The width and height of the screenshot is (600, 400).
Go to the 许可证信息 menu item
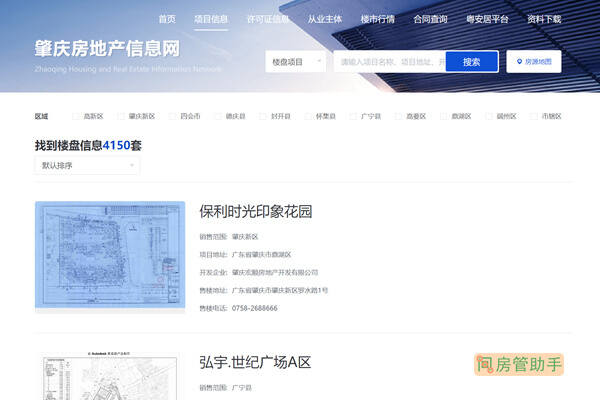(268, 19)
